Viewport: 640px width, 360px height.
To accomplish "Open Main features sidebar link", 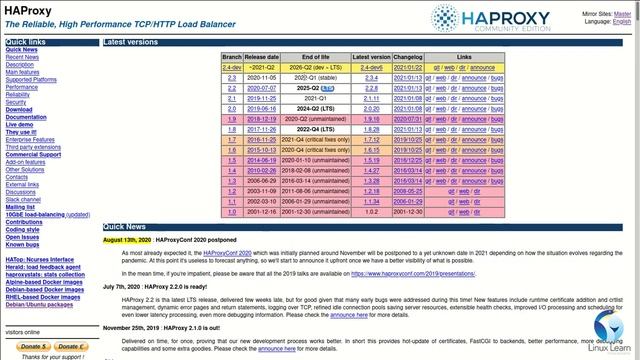I will [22, 72].
